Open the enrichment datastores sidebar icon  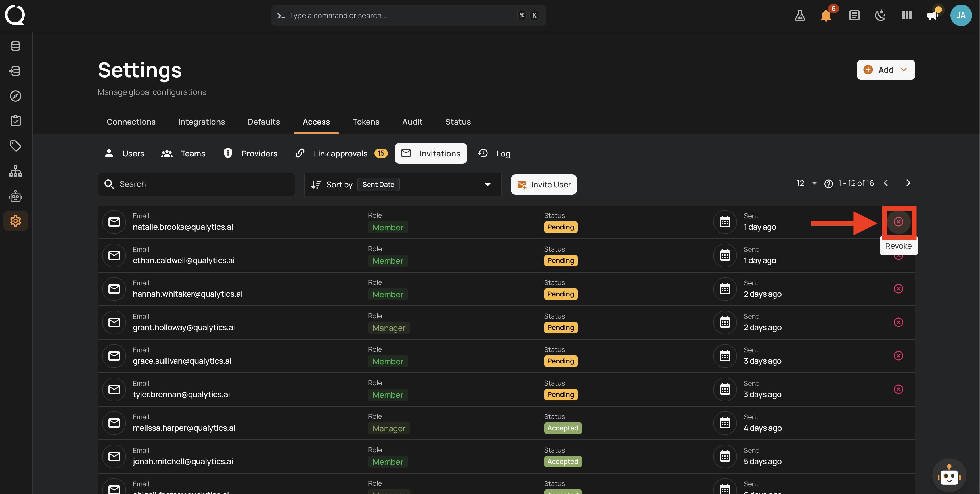pyautogui.click(x=16, y=71)
